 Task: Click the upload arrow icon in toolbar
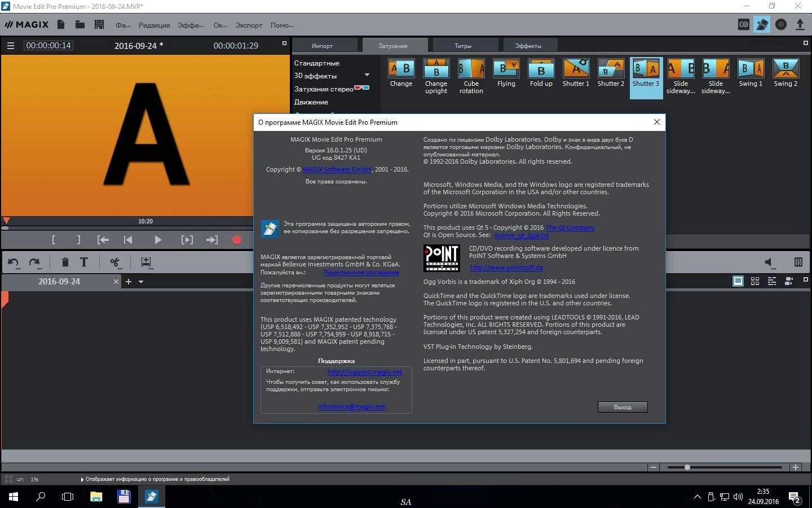[800, 24]
